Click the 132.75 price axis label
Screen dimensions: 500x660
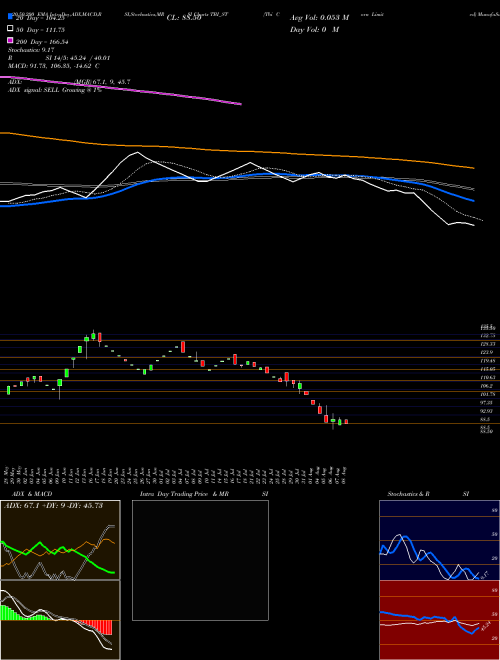click(x=487, y=335)
